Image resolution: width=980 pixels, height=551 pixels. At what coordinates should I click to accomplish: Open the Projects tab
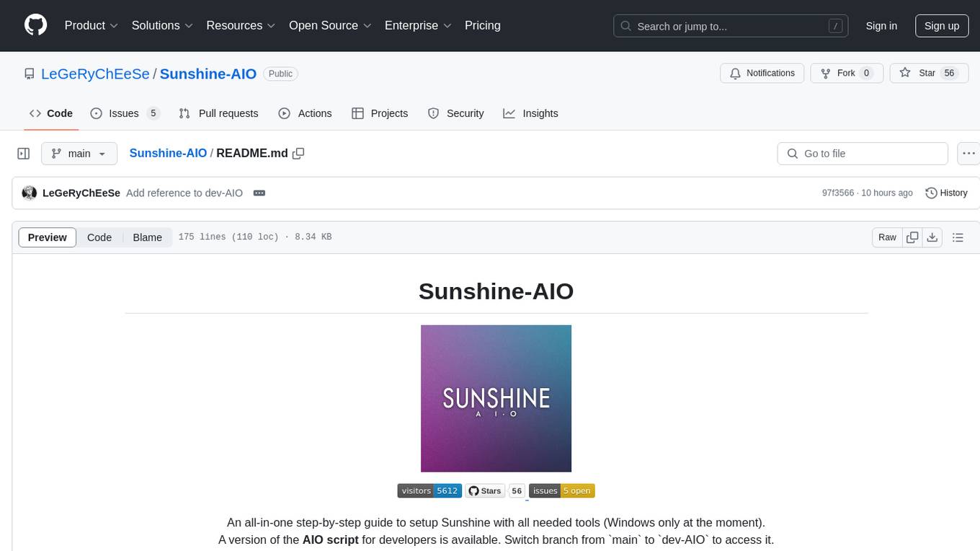380,113
